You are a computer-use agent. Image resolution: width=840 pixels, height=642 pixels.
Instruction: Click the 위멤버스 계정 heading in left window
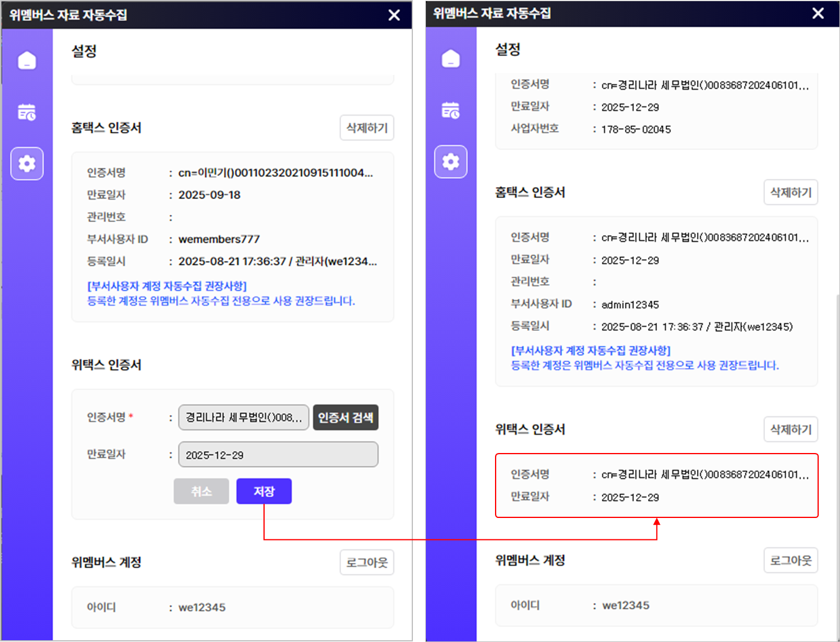(106, 562)
